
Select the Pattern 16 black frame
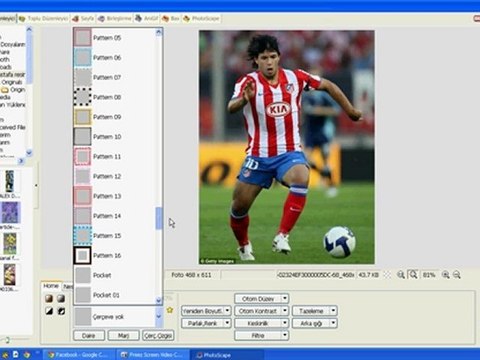[x=114, y=255]
